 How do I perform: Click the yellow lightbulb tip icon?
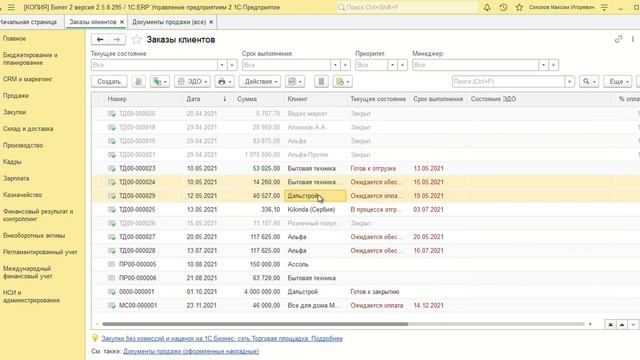coord(95,338)
